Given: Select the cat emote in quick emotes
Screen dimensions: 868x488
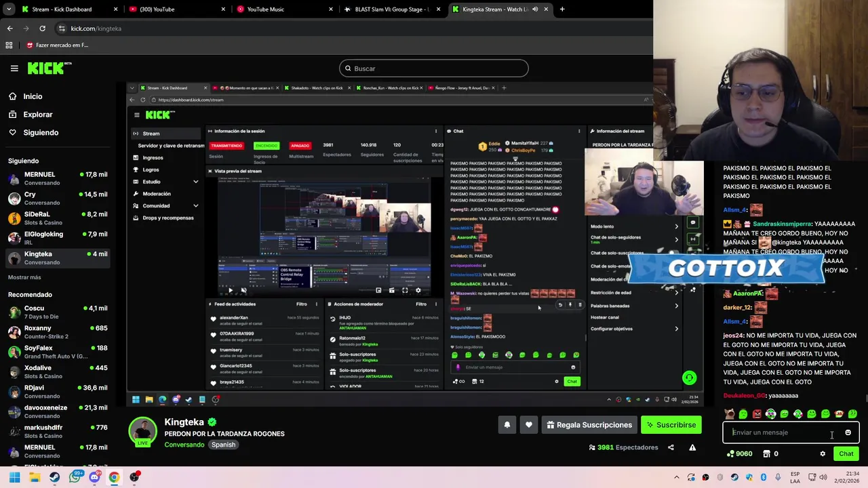Looking at the screenshot, I should tap(730, 414).
